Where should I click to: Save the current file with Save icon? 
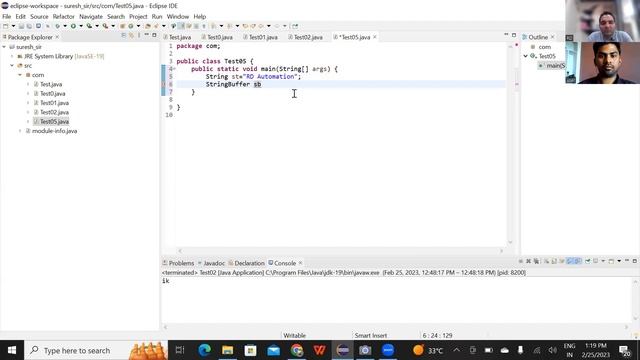tap(21, 26)
